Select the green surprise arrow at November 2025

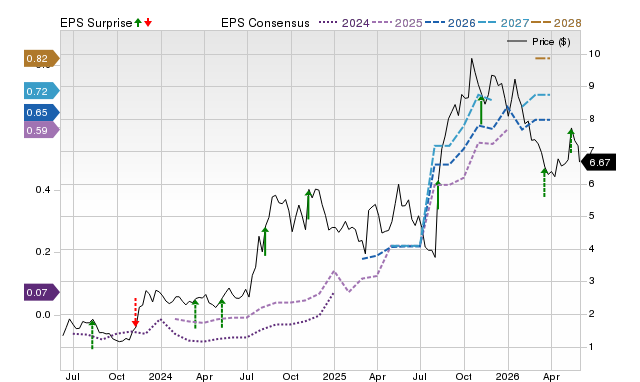pyautogui.click(x=481, y=110)
